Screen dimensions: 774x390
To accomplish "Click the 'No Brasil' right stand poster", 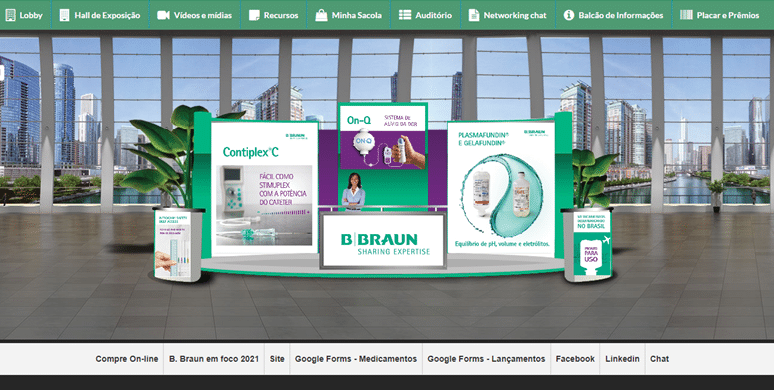I will click(x=592, y=244).
